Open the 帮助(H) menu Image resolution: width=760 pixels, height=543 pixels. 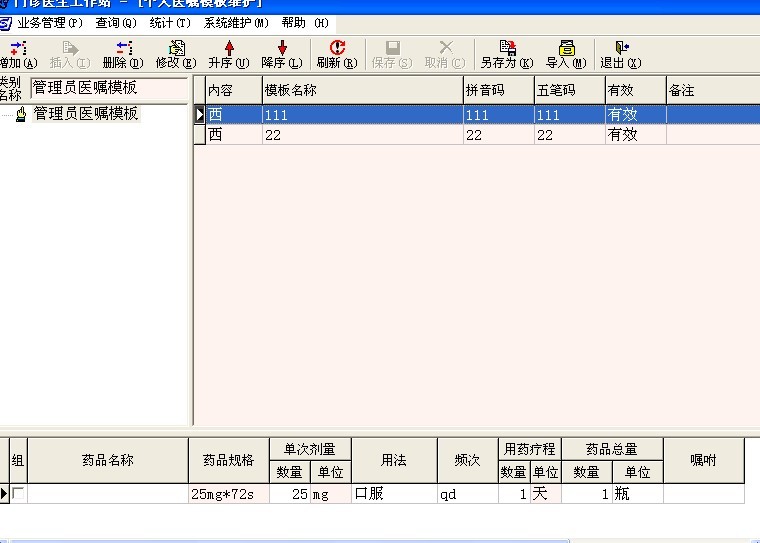point(305,23)
